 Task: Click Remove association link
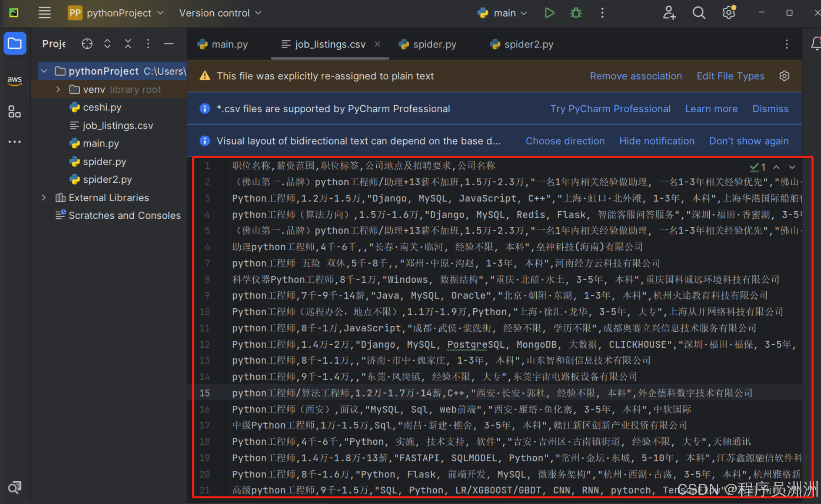635,76
